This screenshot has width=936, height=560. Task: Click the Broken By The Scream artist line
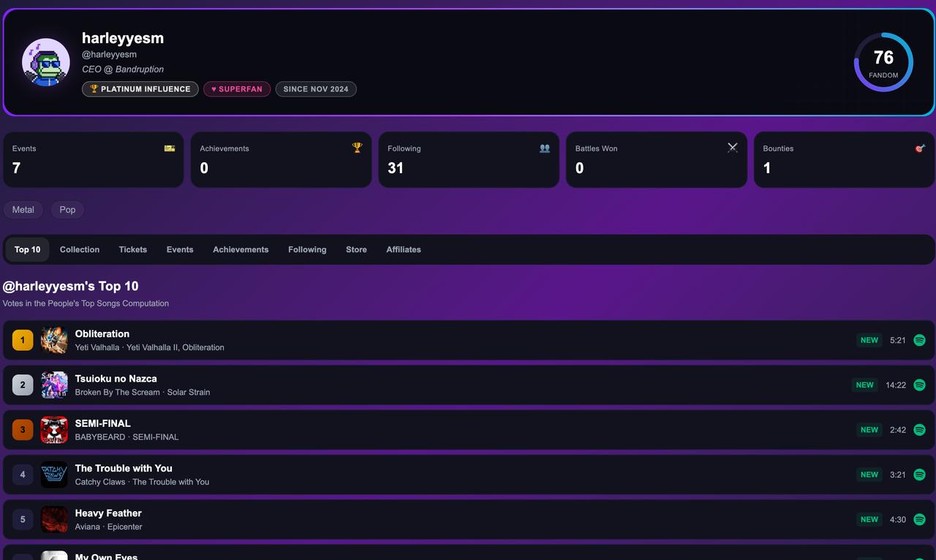tap(143, 392)
